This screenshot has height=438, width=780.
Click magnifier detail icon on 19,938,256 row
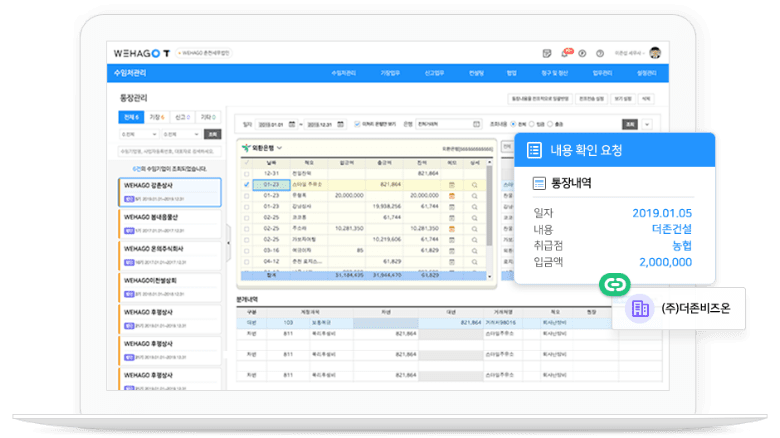(x=475, y=207)
